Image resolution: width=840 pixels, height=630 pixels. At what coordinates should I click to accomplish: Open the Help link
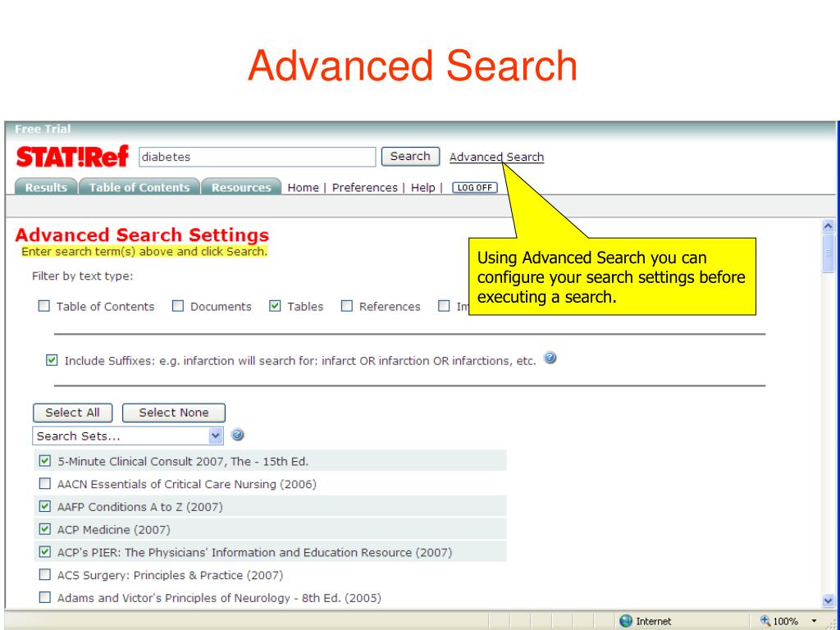point(422,188)
